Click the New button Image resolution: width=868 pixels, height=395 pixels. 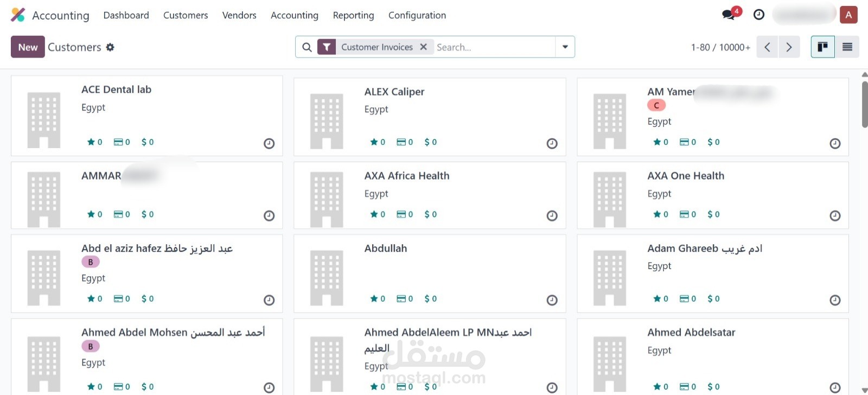click(x=28, y=47)
